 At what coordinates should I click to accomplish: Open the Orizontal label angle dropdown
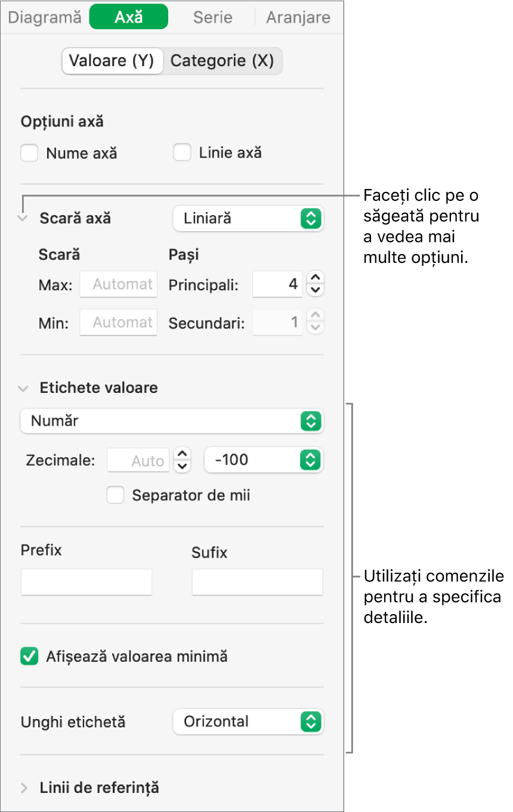(x=248, y=721)
